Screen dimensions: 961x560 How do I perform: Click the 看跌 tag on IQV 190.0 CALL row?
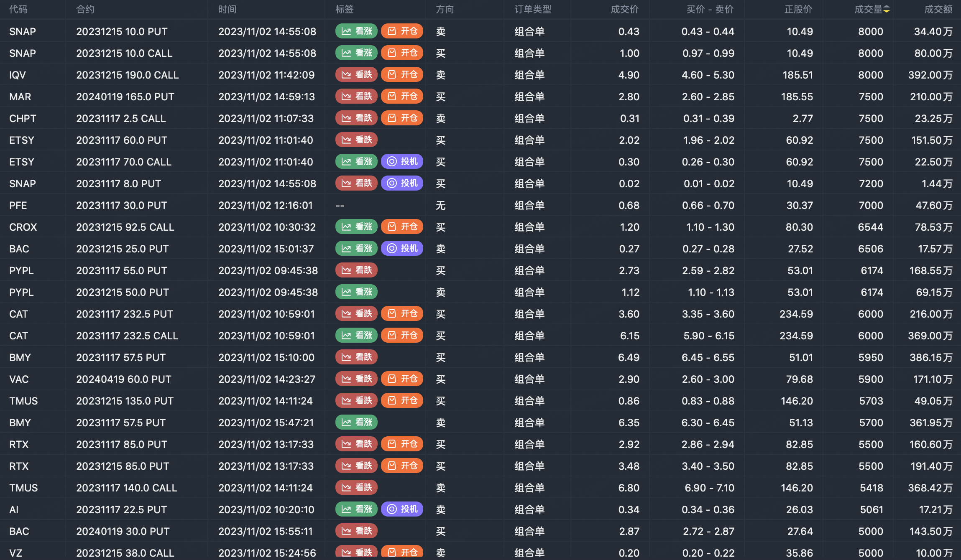pos(356,75)
